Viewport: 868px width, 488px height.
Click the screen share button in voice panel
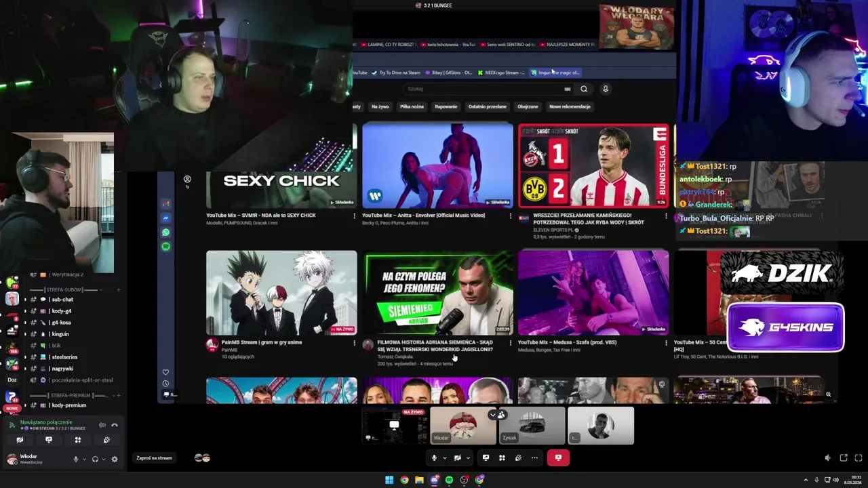[x=49, y=440]
